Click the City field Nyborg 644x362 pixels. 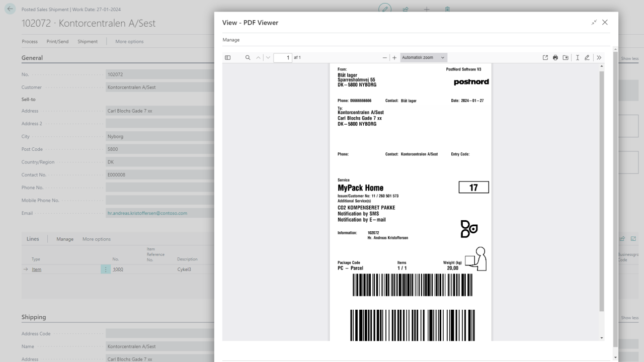[160, 136]
